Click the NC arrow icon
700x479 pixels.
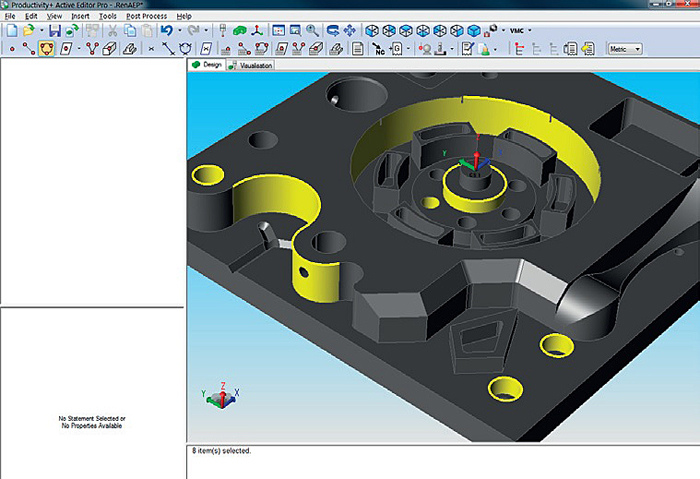click(379, 49)
